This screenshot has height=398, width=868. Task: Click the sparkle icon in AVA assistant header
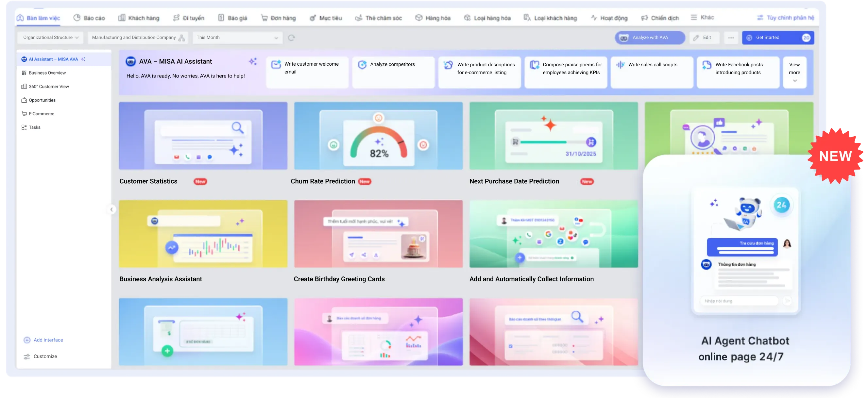[x=253, y=61]
